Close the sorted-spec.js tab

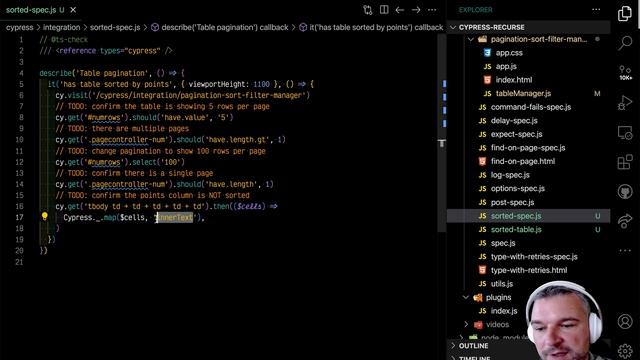(73, 10)
